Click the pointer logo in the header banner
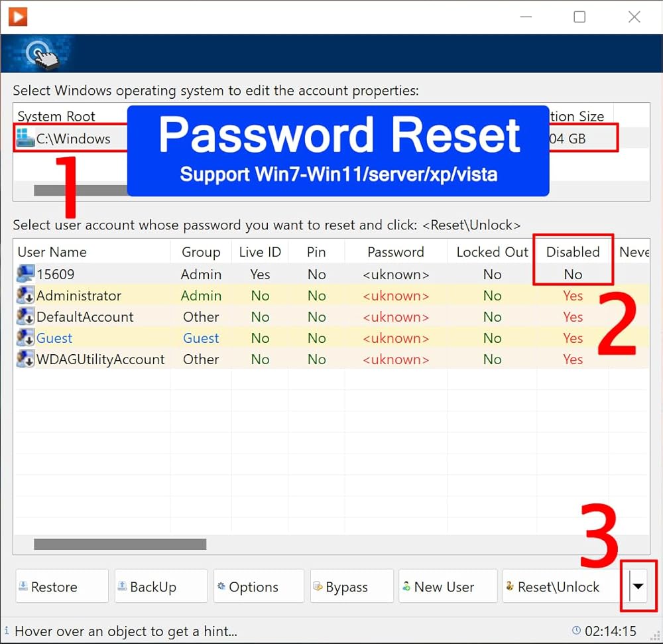Screen dimensions: 663x644 coord(41,54)
